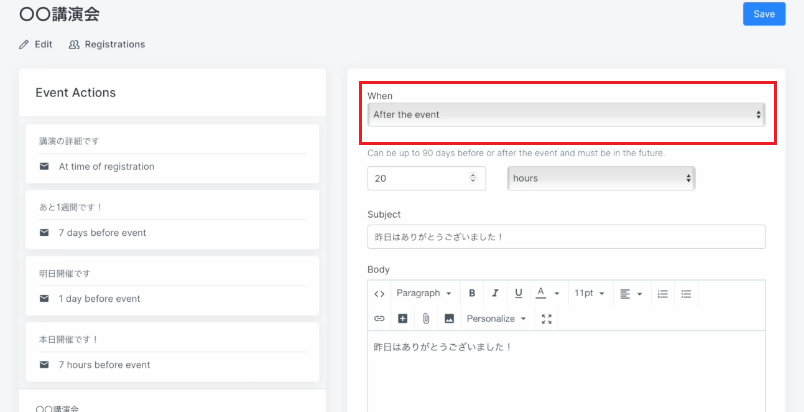Open the 11pt font size dropdown
804x412 pixels.
[590, 294]
